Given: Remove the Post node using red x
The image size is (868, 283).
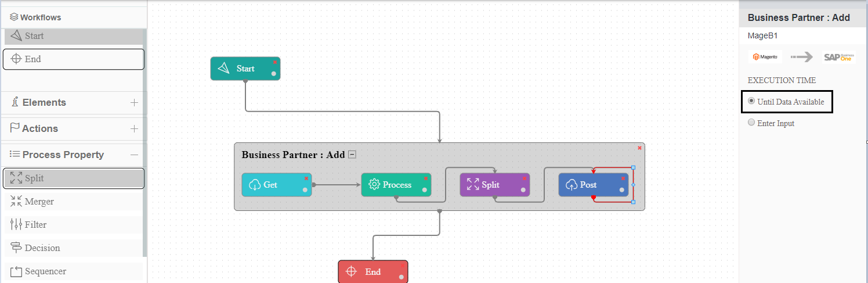Looking at the screenshot, I should (623, 178).
